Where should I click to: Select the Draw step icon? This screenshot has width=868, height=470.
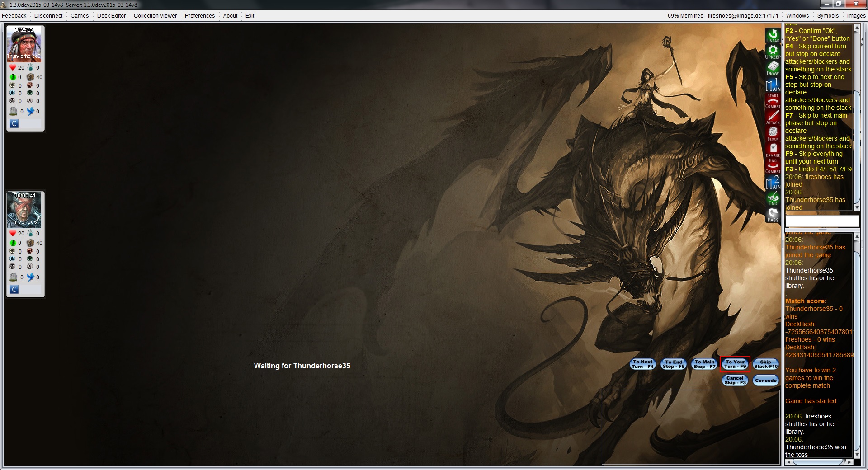click(773, 68)
